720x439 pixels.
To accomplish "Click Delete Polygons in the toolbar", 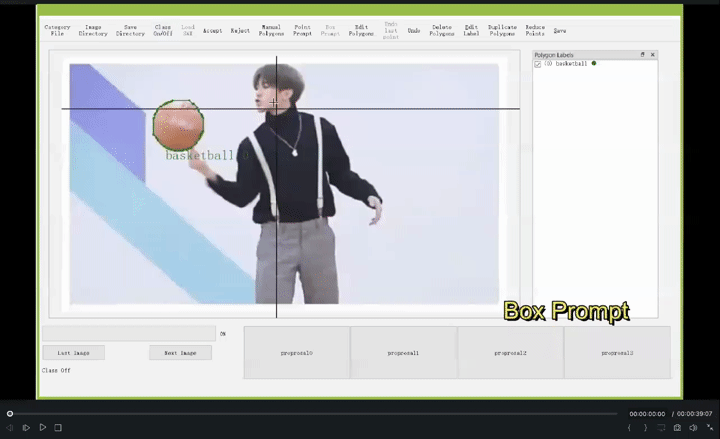I will pyautogui.click(x=442, y=30).
